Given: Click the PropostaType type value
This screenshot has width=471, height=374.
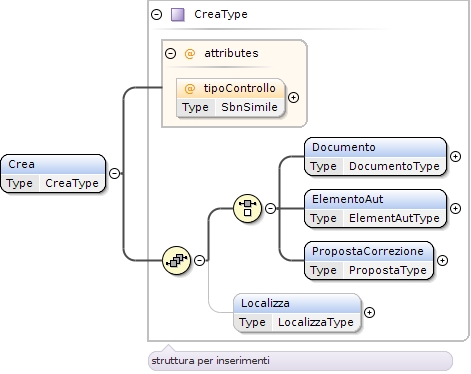Looking at the screenshot, I should tap(388, 270).
